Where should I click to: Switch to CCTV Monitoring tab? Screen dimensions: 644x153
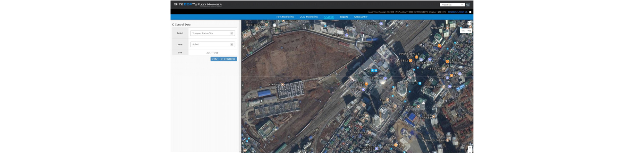pos(308,17)
